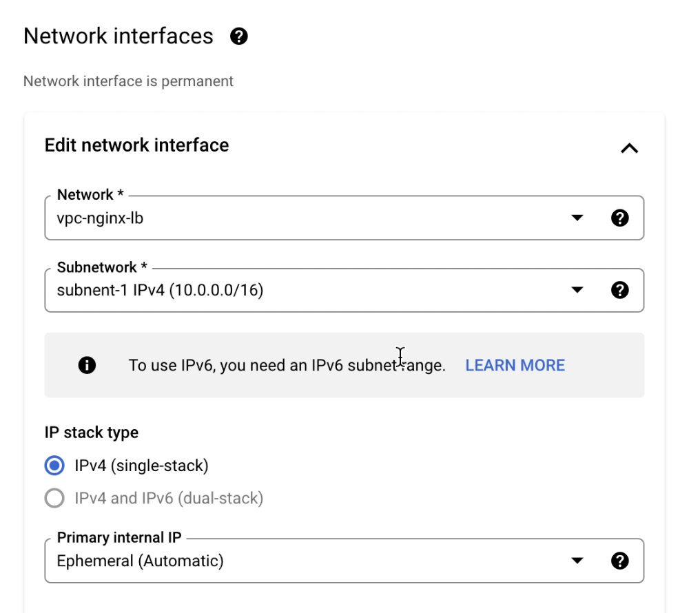Click the Network interface is permanent text
Screen dimensions: 700x613
pos(128,81)
